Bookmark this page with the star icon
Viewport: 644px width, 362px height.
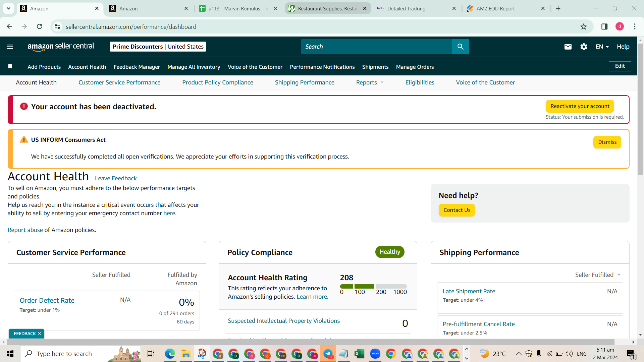(x=584, y=26)
